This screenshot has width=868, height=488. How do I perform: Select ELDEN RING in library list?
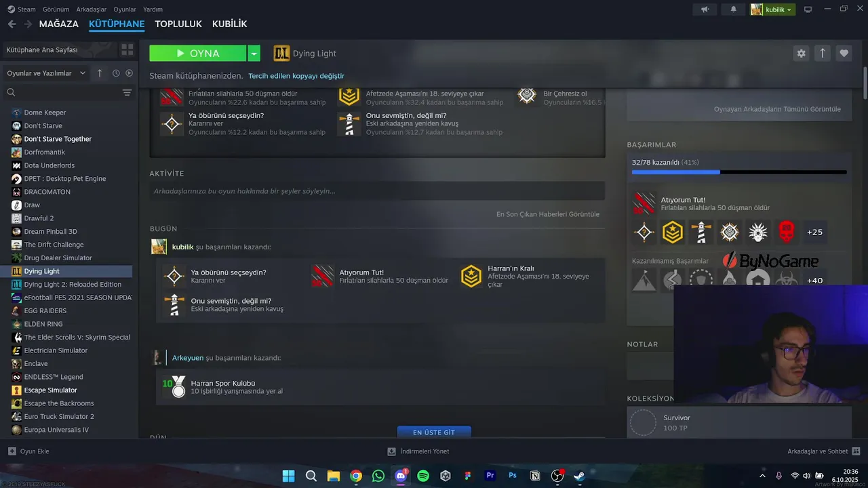(x=43, y=324)
